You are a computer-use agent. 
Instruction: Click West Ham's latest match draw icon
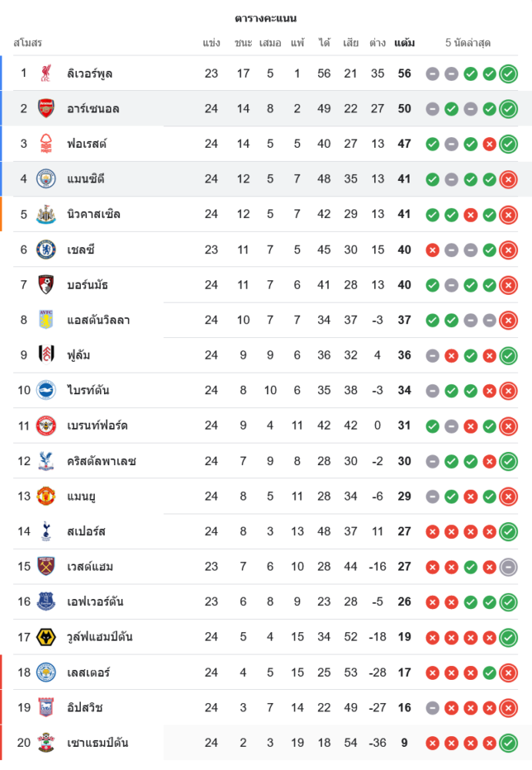click(508, 567)
